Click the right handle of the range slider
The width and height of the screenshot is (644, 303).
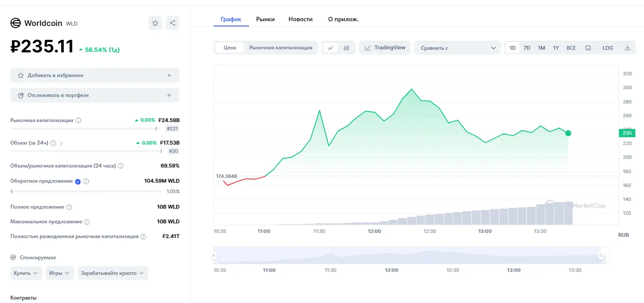point(601,255)
